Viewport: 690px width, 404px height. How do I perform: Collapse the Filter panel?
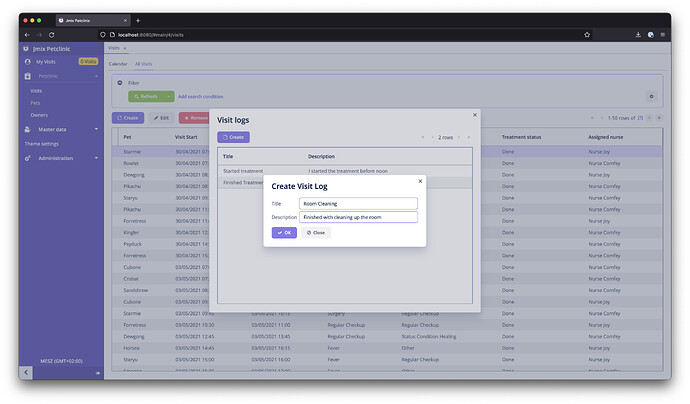[x=120, y=83]
